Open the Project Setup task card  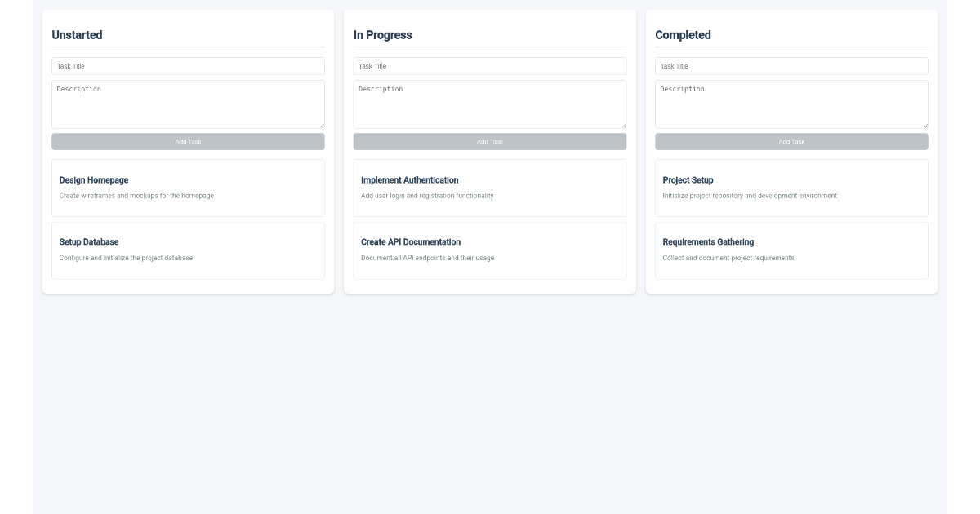point(791,188)
